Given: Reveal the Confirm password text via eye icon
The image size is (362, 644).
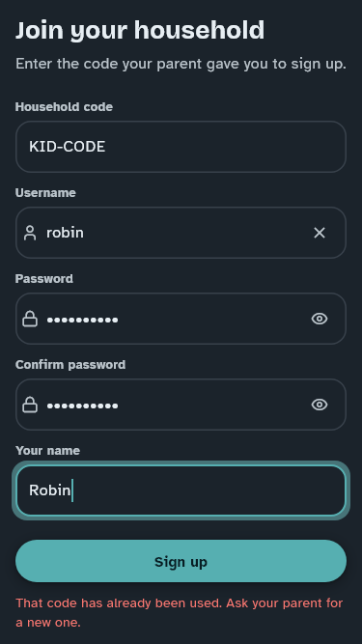Looking at the screenshot, I should point(320,405).
